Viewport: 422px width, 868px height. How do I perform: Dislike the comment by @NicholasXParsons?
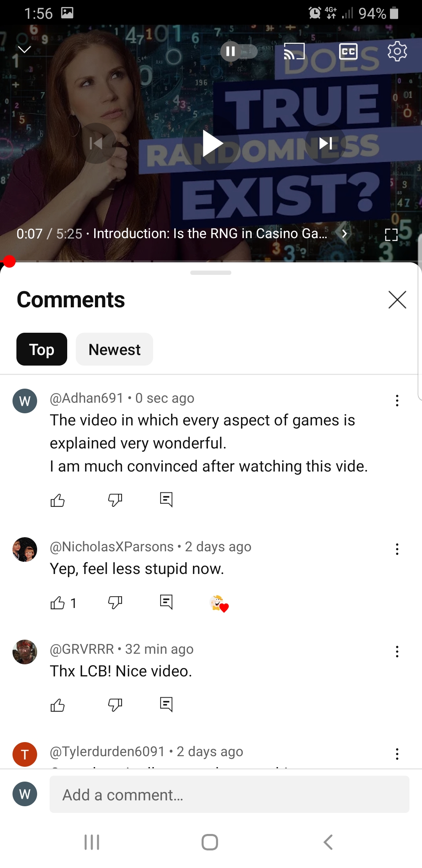click(x=115, y=603)
